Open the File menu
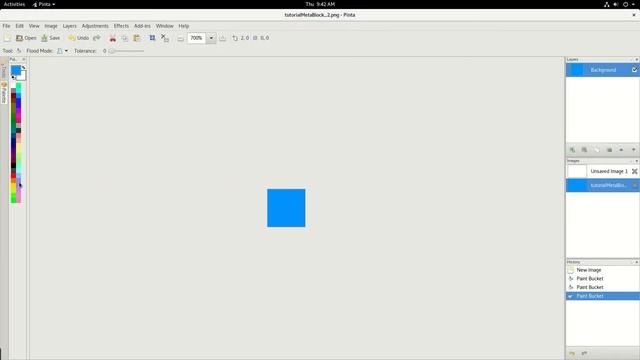 coord(7,26)
